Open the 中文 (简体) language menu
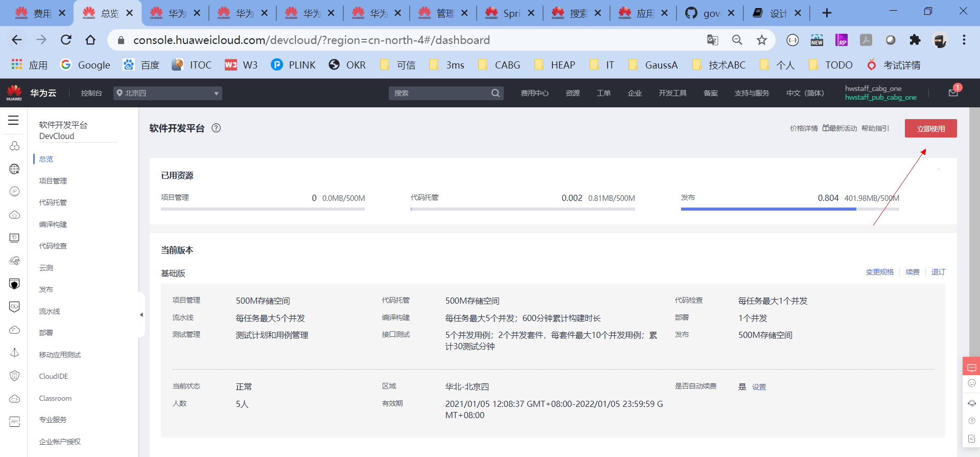Screen dimensions: 980x457 (805, 93)
